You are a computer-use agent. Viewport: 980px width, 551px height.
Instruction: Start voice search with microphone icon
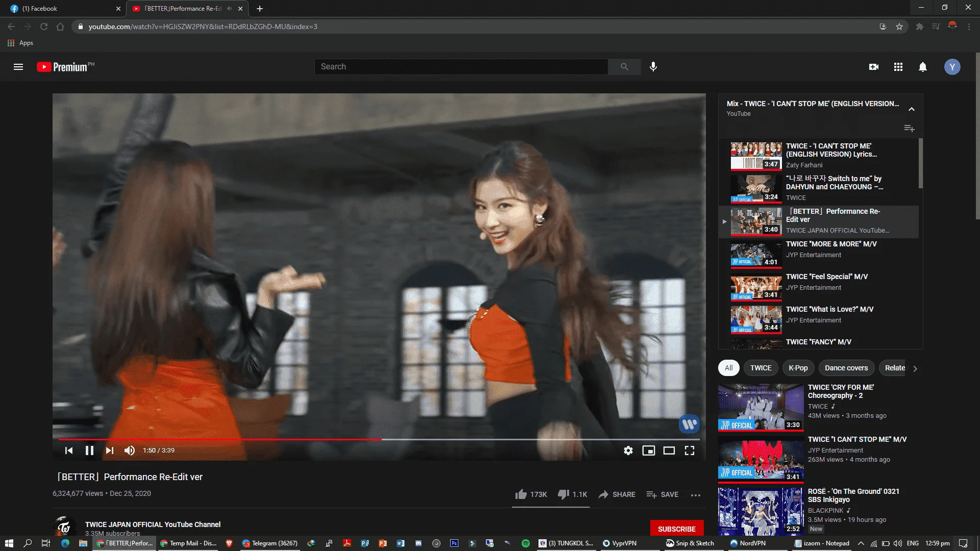click(x=653, y=67)
